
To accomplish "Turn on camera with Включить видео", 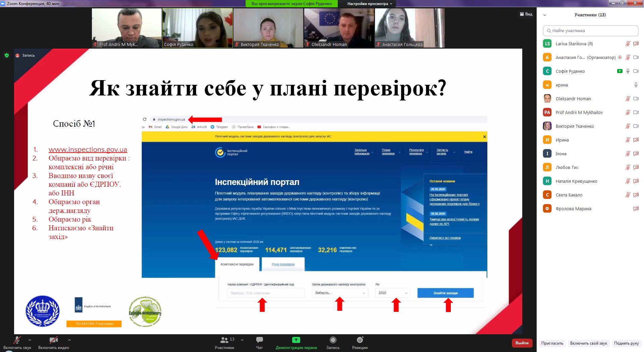I will coord(54,343).
